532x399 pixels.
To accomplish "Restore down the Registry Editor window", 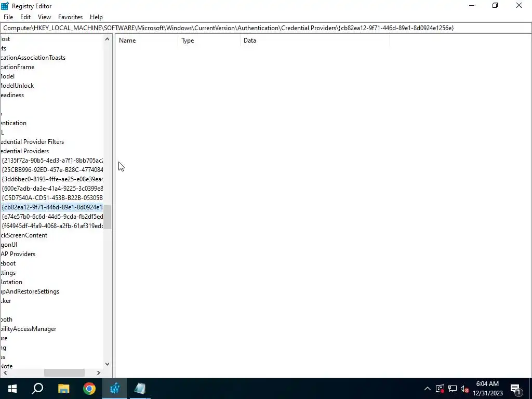I will [495, 5].
